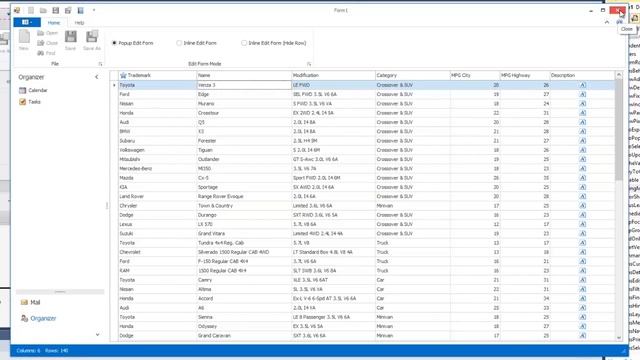
Task: Click the grid scroll up arrow
Action: click(x=619, y=75)
